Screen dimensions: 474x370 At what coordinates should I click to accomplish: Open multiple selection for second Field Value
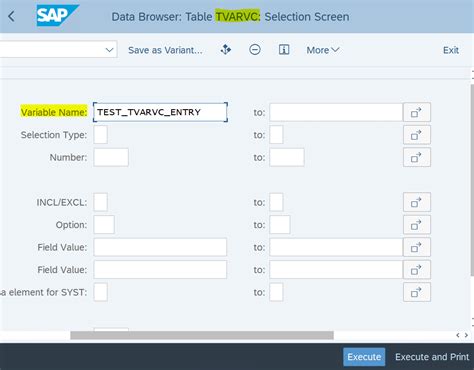pyautogui.click(x=417, y=269)
